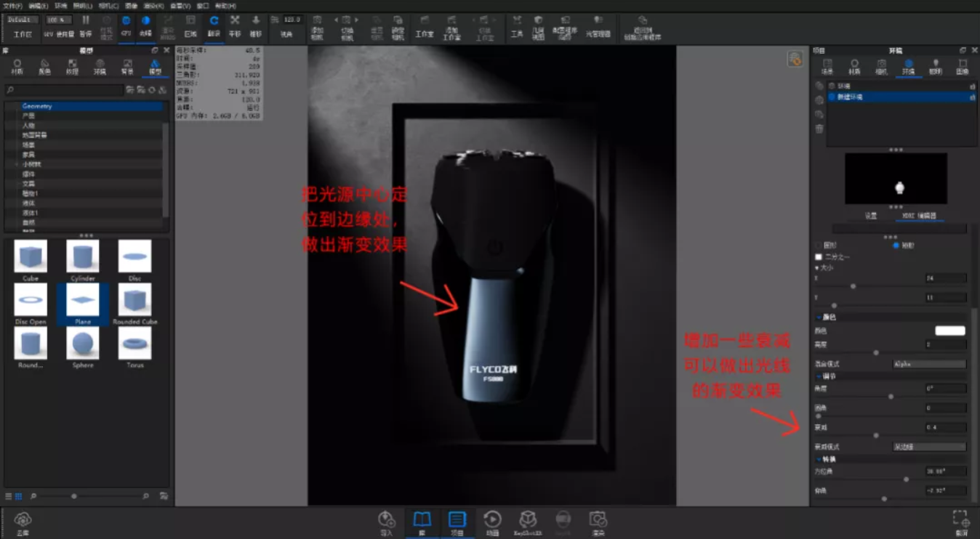The width and height of the screenshot is (980, 539).
Task: Open the File (文件) menu
Action: click(12, 6)
